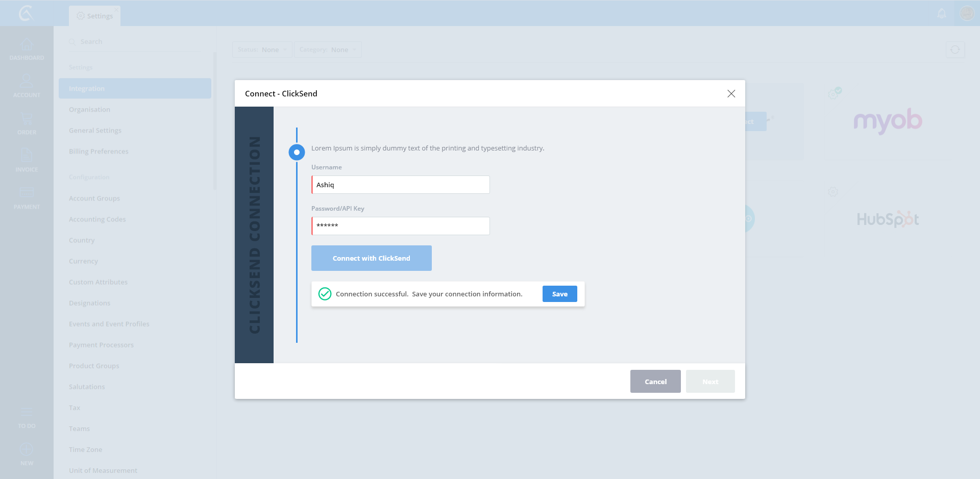Expand the Status filter dropdown
The width and height of the screenshot is (980, 479).
click(262, 50)
